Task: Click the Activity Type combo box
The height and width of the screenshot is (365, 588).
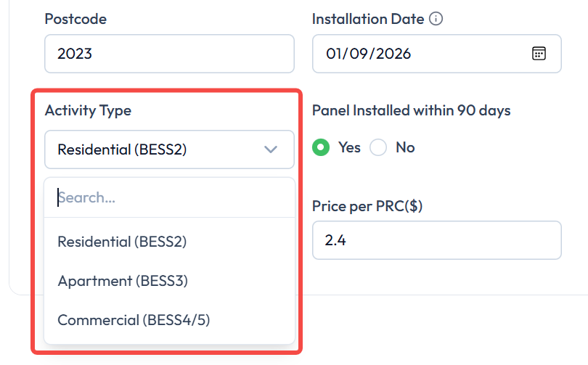Action: click(169, 149)
